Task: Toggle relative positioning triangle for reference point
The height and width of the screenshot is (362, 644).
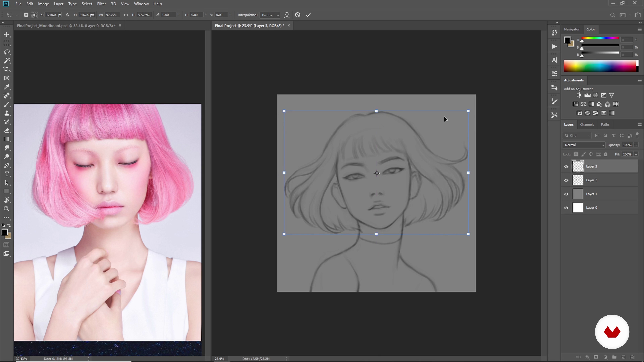Action: point(67,15)
